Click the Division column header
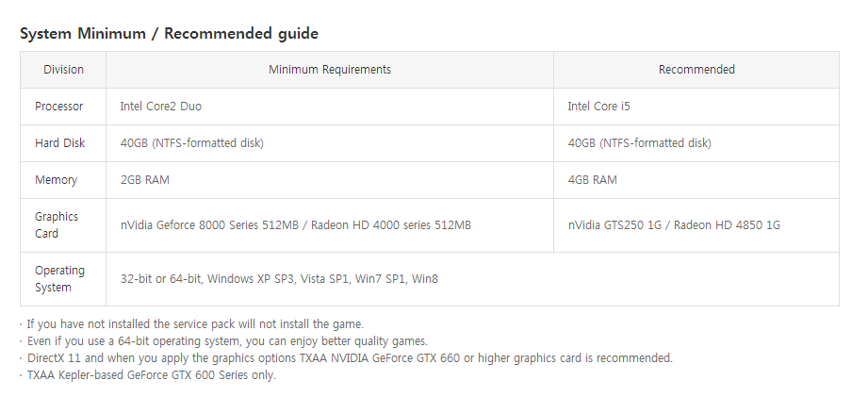 point(63,70)
